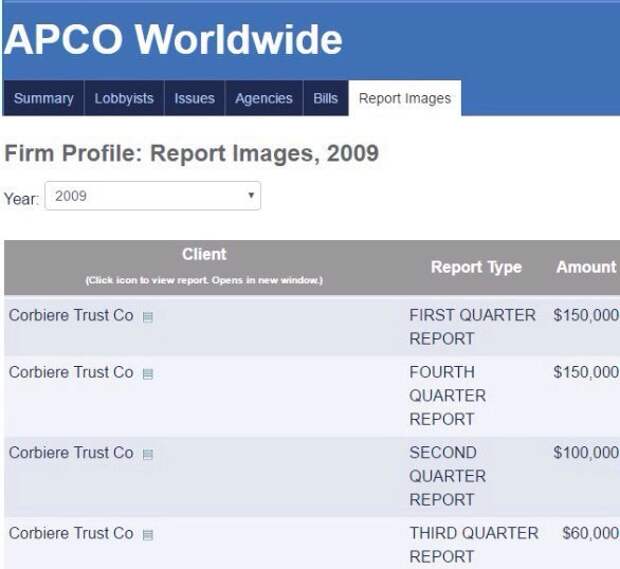Click the $60,000 amount cell
The width and height of the screenshot is (620, 569).
pos(590,534)
